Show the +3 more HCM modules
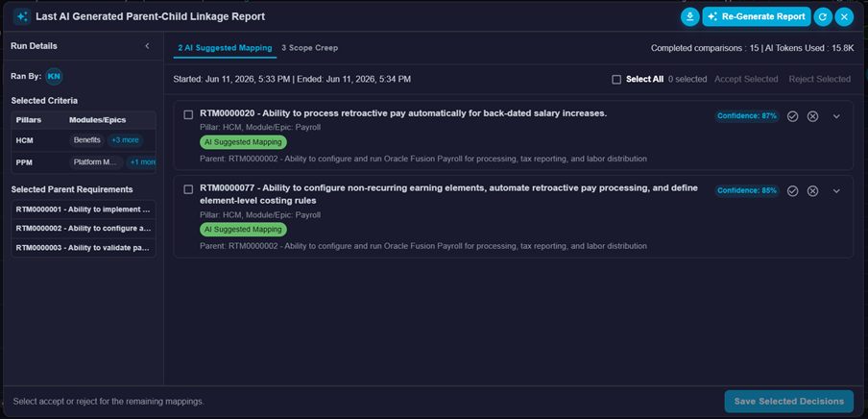 125,140
